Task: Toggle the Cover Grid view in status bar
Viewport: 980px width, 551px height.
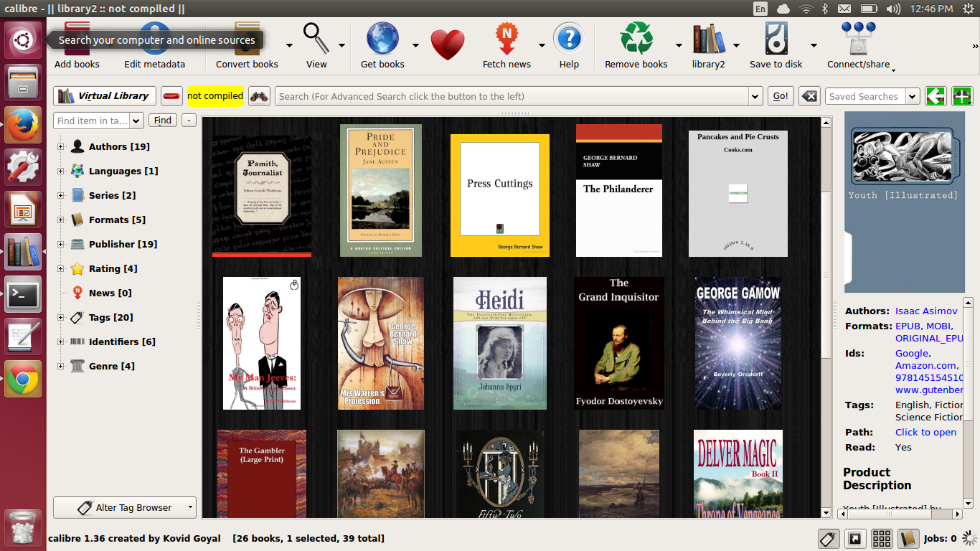Action: [x=882, y=538]
